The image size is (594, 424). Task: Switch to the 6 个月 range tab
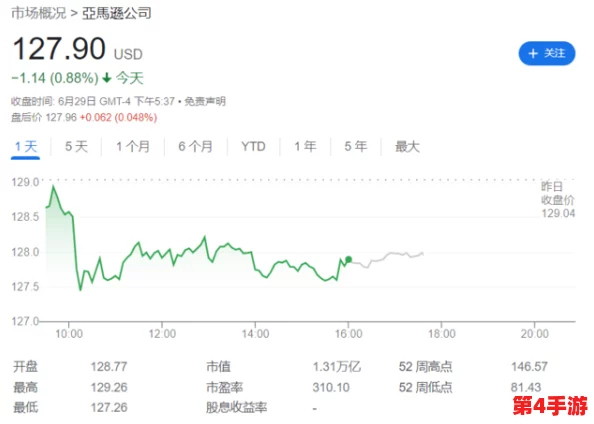(195, 147)
